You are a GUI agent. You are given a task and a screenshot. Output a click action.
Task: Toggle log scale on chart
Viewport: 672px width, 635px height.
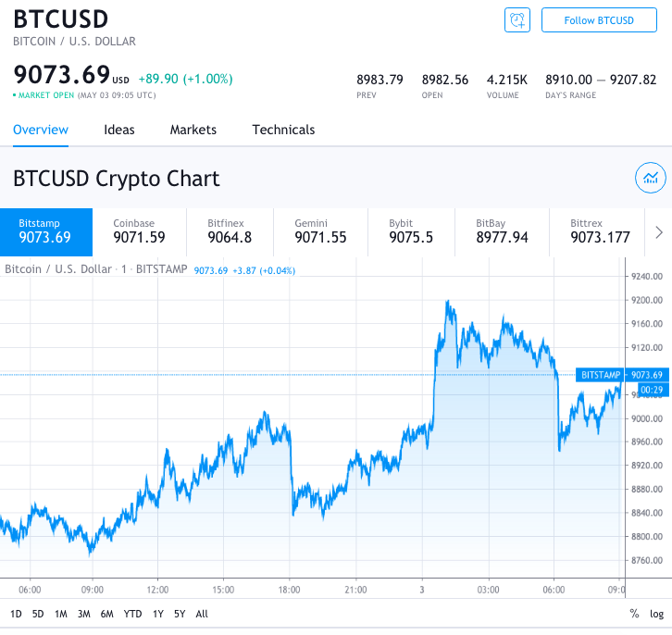tap(656, 614)
